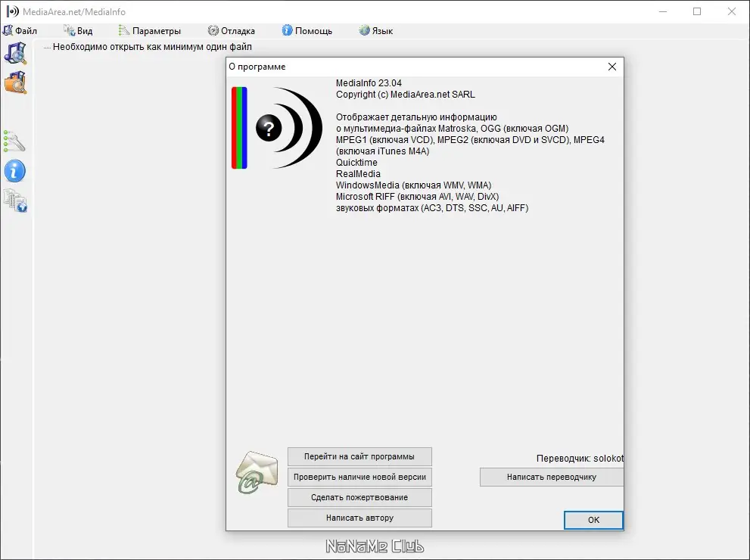Click the blue About info sidebar icon
Screen dimensions: 750x560
pos(15,171)
